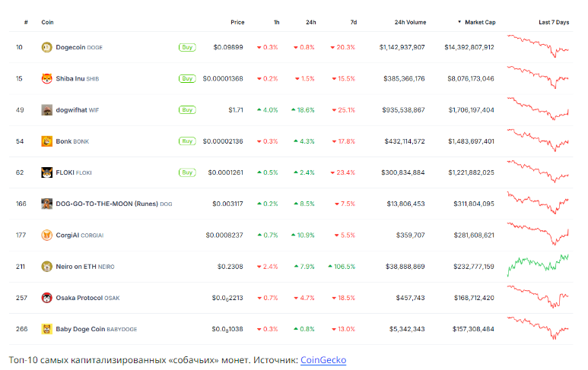Click the price $0.0001261

pyautogui.click(x=225, y=172)
